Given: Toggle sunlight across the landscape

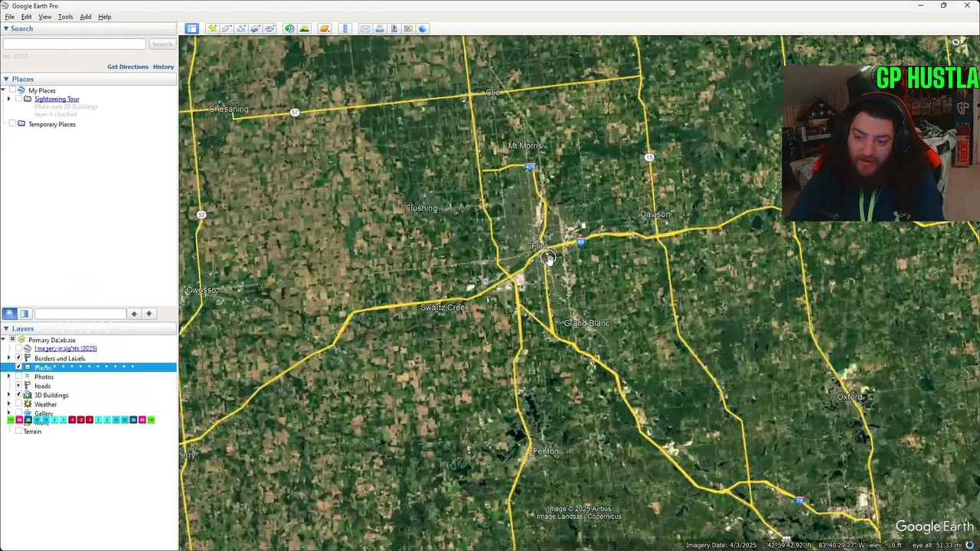Looking at the screenshot, I should click(x=304, y=28).
